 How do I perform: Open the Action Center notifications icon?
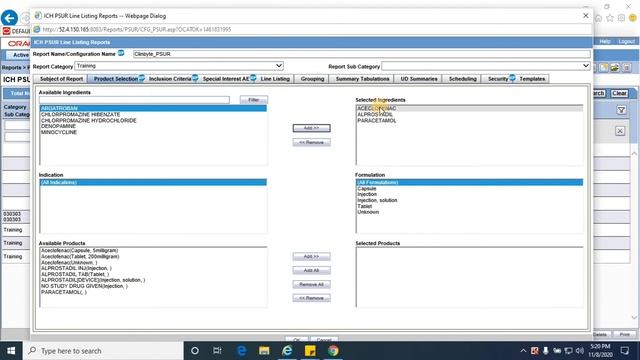[625, 351]
